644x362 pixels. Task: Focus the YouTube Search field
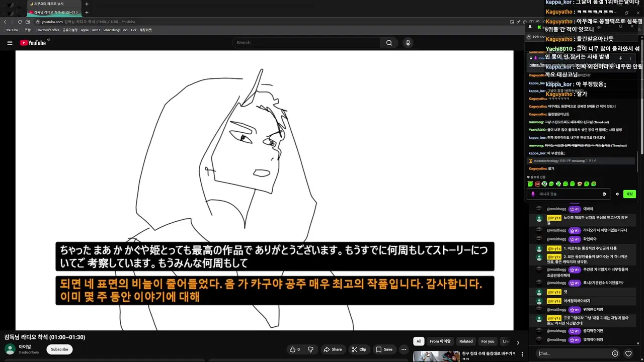[x=307, y=43]
